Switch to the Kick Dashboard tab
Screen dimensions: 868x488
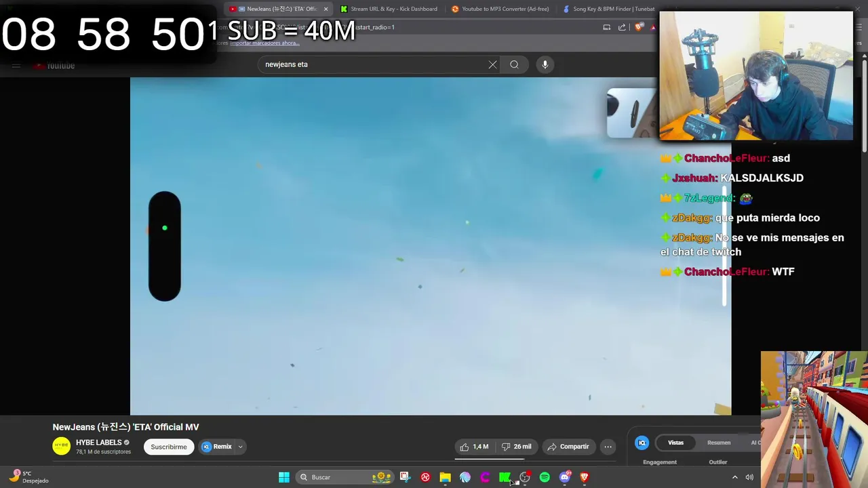tap(389, 9)
